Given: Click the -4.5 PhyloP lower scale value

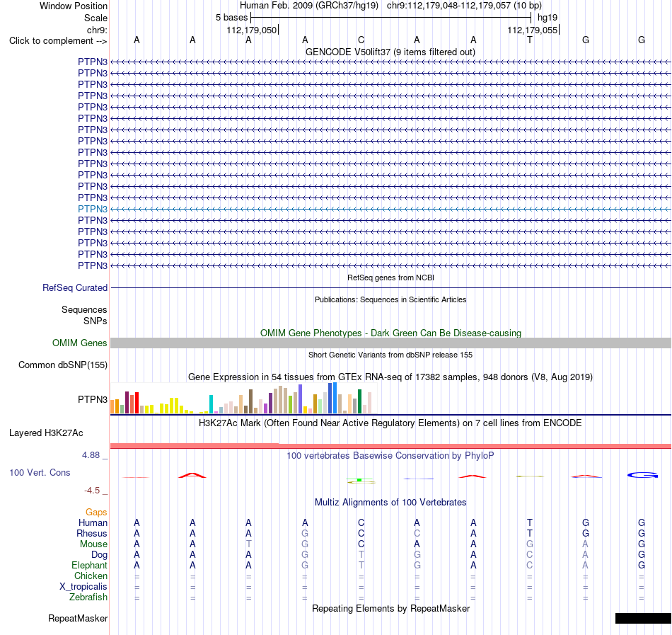Looking at the screenshot, I should click(92, 490).
